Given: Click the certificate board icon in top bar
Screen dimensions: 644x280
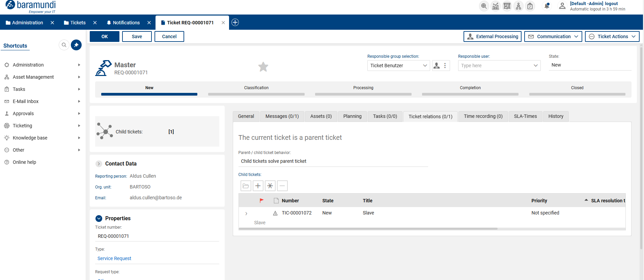Looking at the screenshot, I should click(x=507, y=6).
